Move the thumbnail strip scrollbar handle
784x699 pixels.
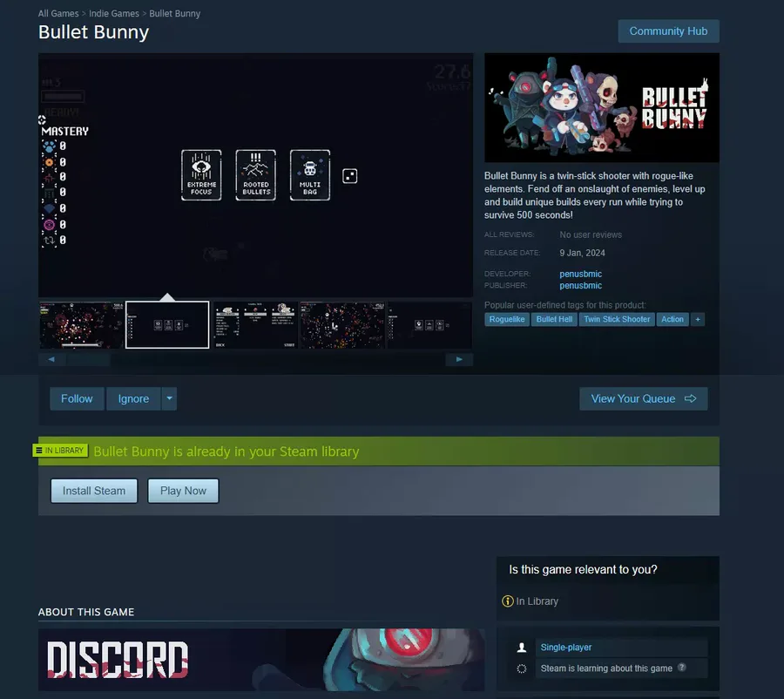pyautogui.click(x=88, y=359)
